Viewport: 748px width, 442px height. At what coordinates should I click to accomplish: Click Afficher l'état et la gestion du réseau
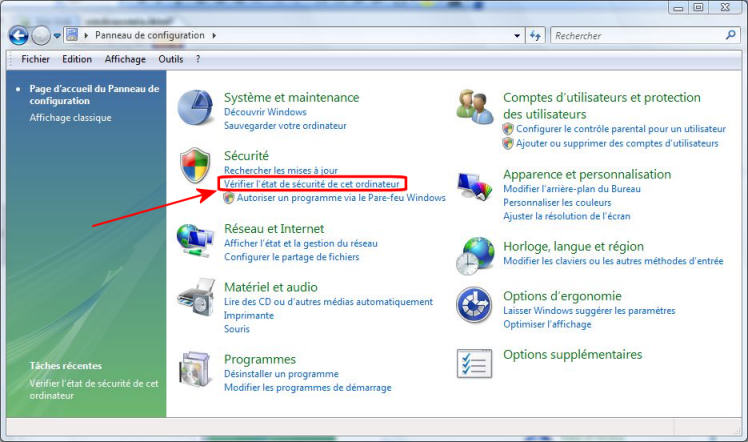[x=301, y=243]
